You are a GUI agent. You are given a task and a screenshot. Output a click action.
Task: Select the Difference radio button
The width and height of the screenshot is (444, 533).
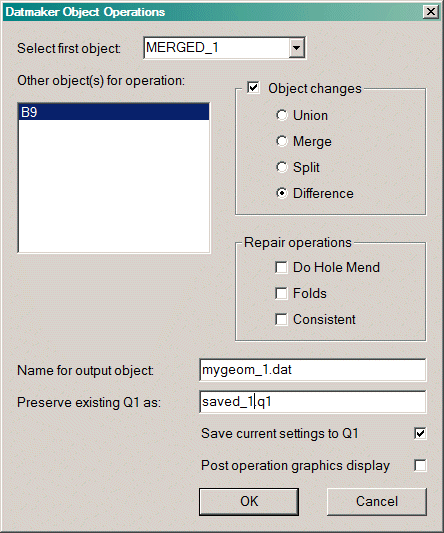tap(282, 193)
